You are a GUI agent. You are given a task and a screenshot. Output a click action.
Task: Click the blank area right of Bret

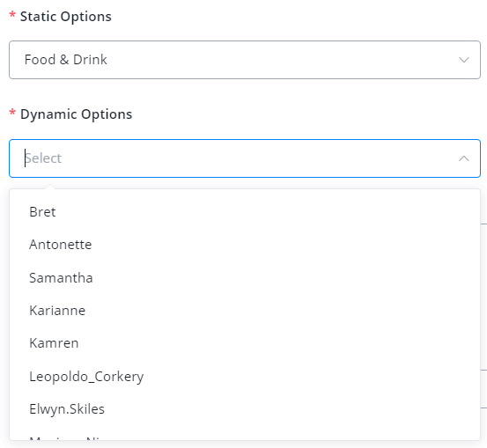point(267,212)
